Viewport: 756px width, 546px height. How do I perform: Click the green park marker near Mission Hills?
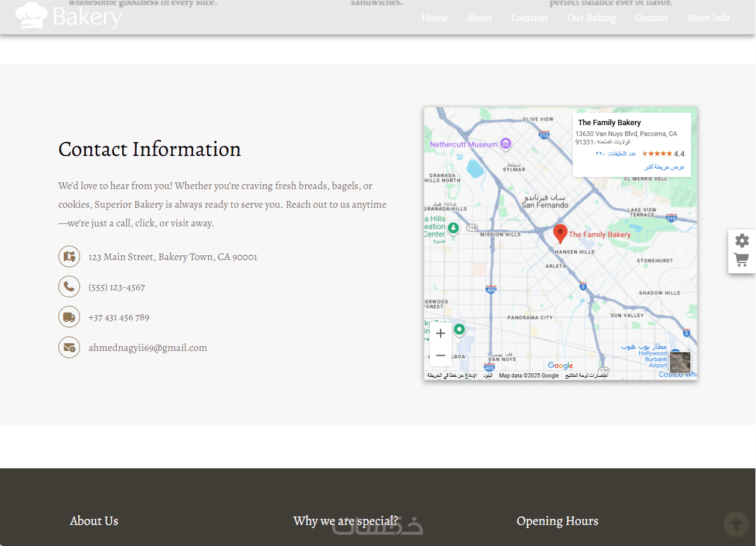tap(454, 228)
